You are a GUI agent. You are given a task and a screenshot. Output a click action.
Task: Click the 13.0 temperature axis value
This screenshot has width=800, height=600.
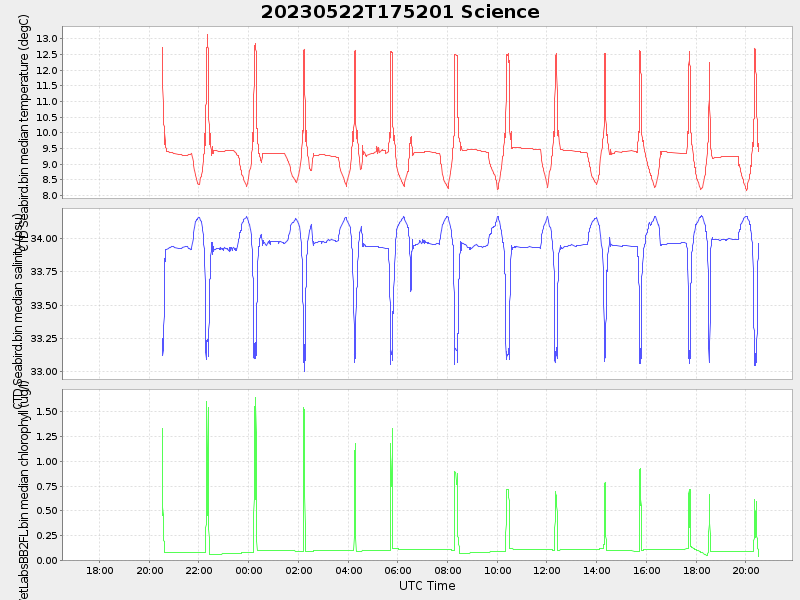47,39
